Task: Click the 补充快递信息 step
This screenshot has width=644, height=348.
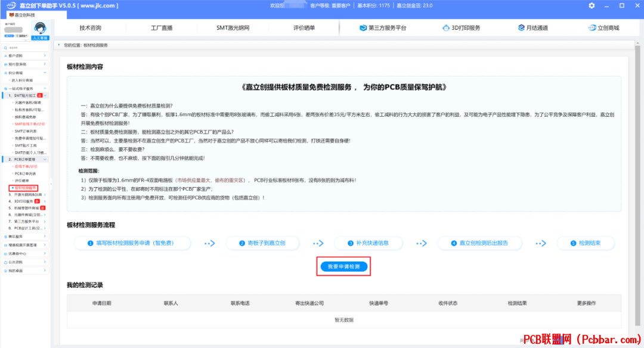Action: tap(369, 243)
